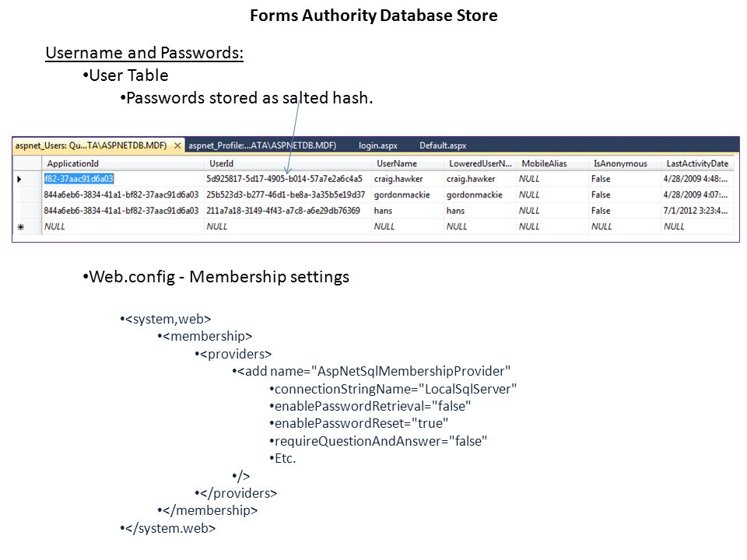
Task: Select the MobileAlias column header
Action: tap(552, 163)
